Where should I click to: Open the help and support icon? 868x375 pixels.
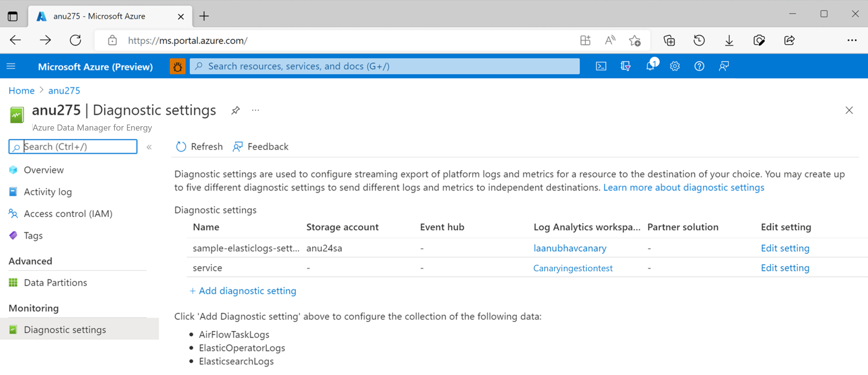(699, 66)
